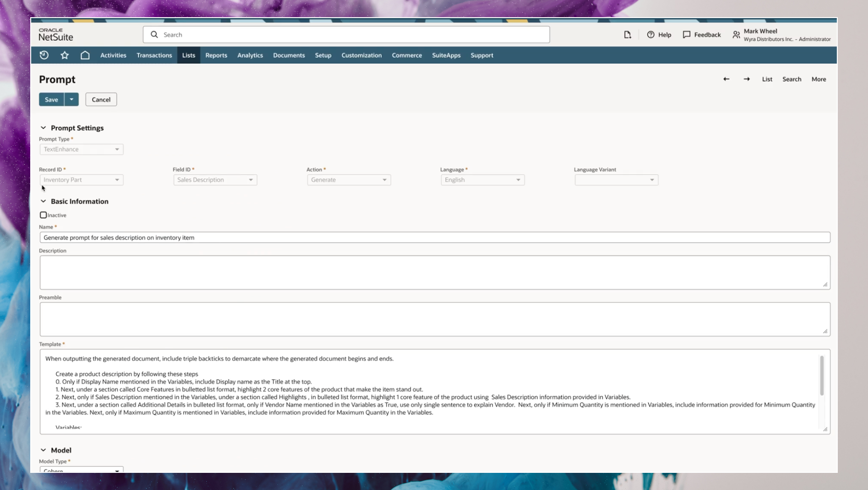Grab the Template field resize handle

click(x=825, y=429)
